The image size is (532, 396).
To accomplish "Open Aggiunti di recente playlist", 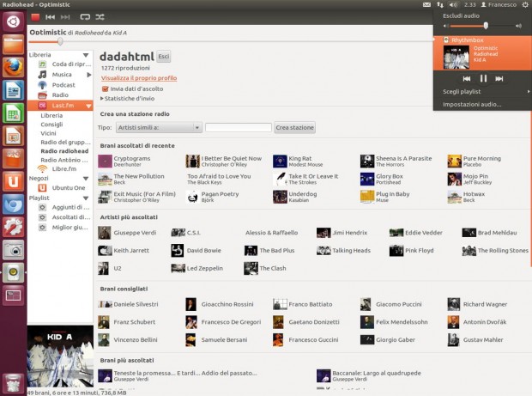I will pos(64,207).
